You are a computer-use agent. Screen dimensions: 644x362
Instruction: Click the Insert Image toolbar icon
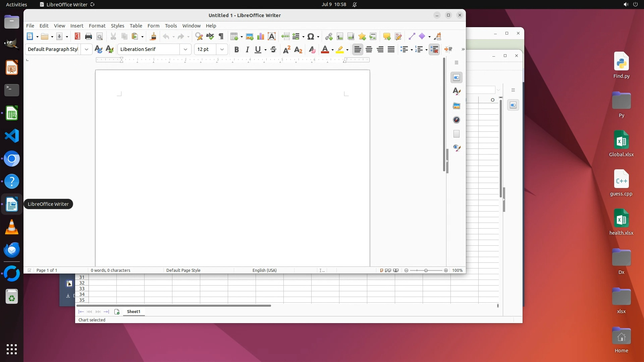pos(249,37)
